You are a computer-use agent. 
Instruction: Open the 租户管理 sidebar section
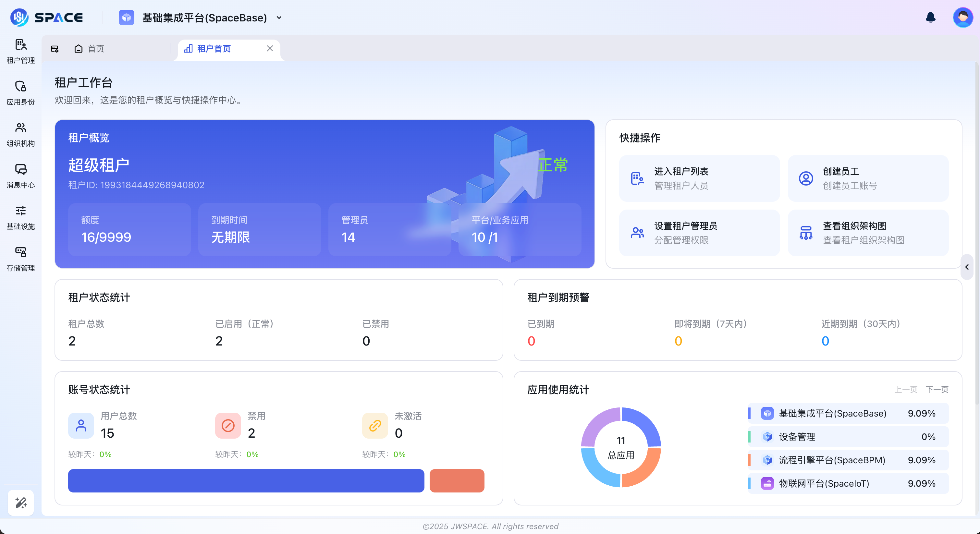(20, 51)
